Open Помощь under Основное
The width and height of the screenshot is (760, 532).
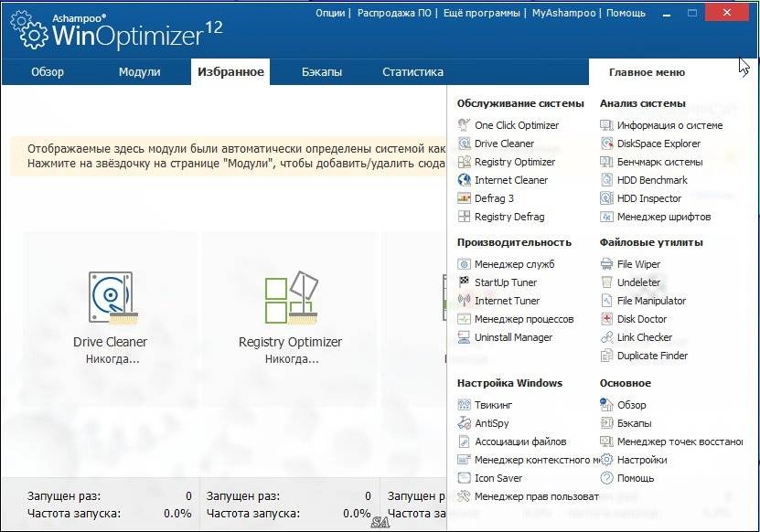[x=627, y=478]
